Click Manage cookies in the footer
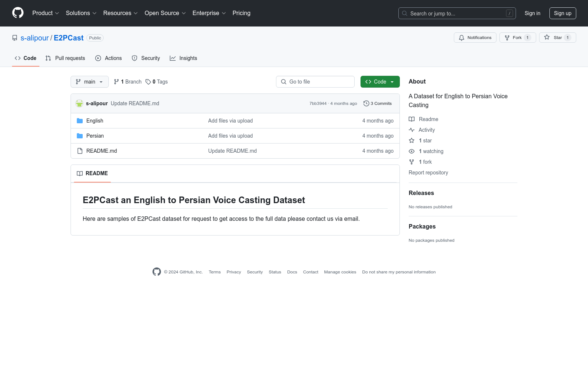Screen dimensions: 588x368 tap(340, 272)
